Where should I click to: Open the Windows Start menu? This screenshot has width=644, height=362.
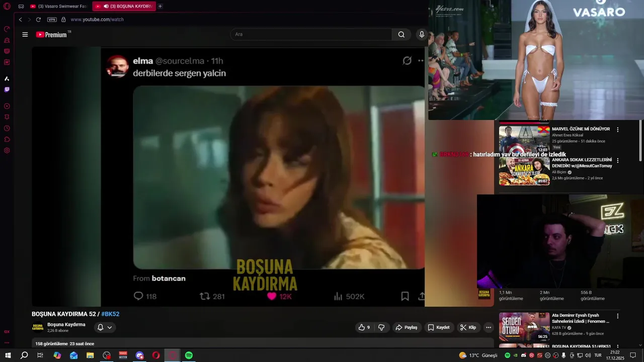[8, 355]
